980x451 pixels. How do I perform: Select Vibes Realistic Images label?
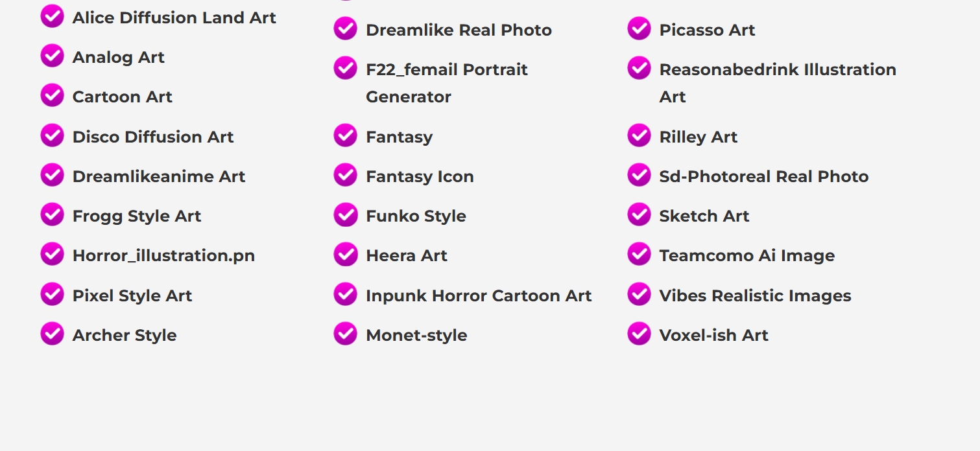click(756, 295)
